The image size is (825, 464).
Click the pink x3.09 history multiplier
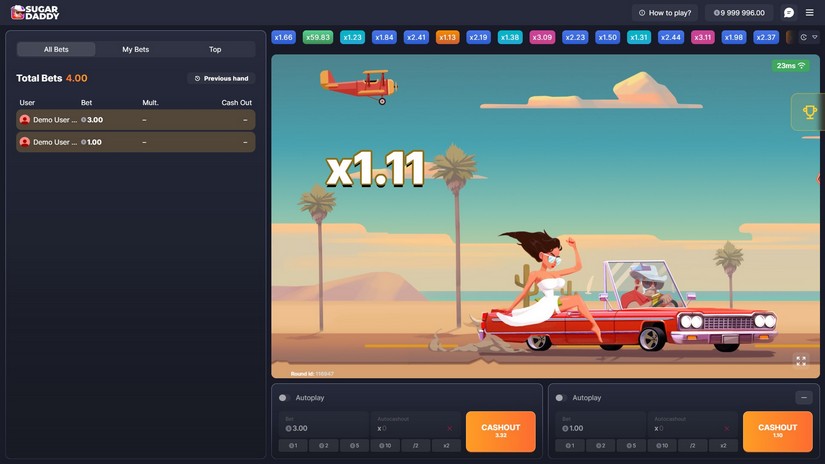click(x=542, y=37)
